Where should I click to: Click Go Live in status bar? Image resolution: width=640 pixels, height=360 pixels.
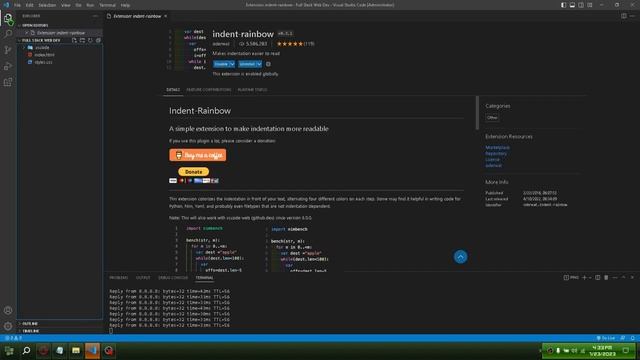pos(606,338)
